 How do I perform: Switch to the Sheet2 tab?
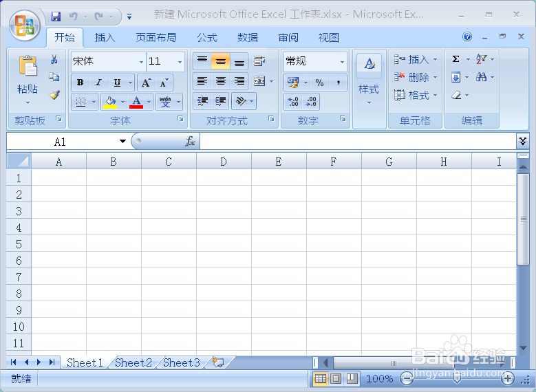click(x=133, y=362)
